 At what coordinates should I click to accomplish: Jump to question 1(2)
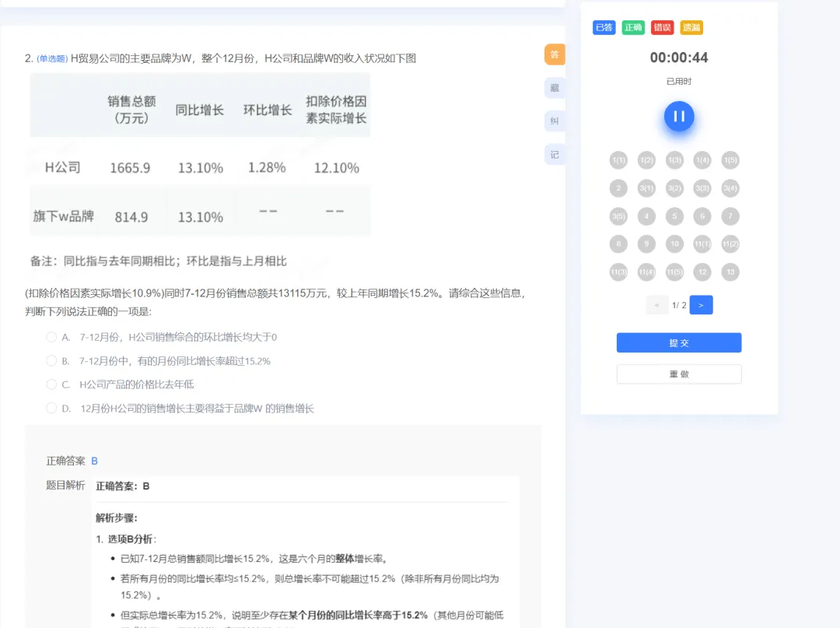(x=646, y=160)
